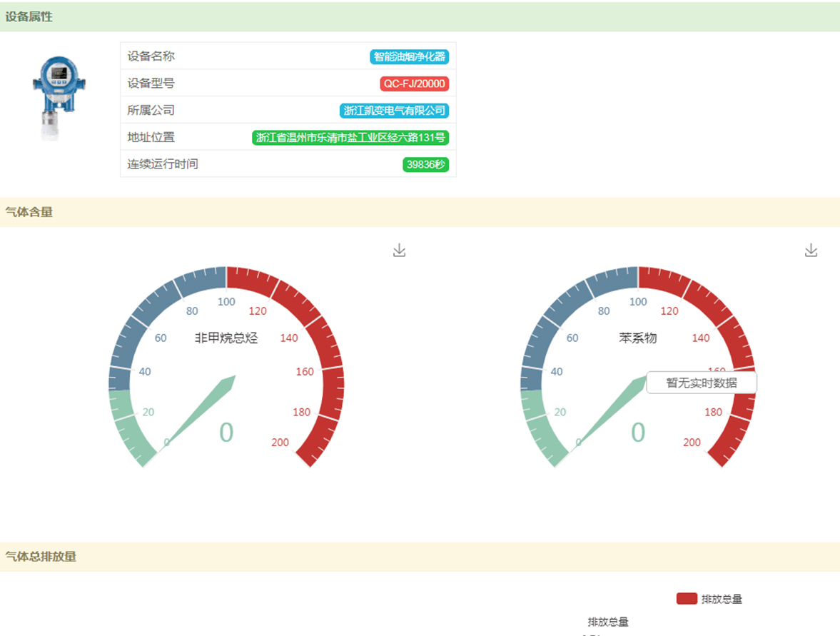
Task: Toggle the 排放总量 legend item
Action: [x=721, y=599]
